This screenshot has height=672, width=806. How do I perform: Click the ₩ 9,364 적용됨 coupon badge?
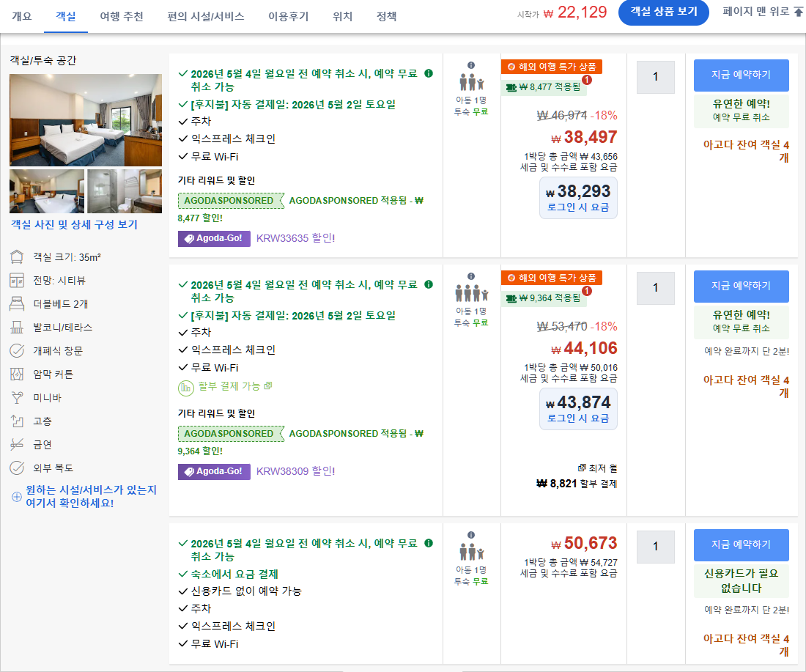coord(544,298)
